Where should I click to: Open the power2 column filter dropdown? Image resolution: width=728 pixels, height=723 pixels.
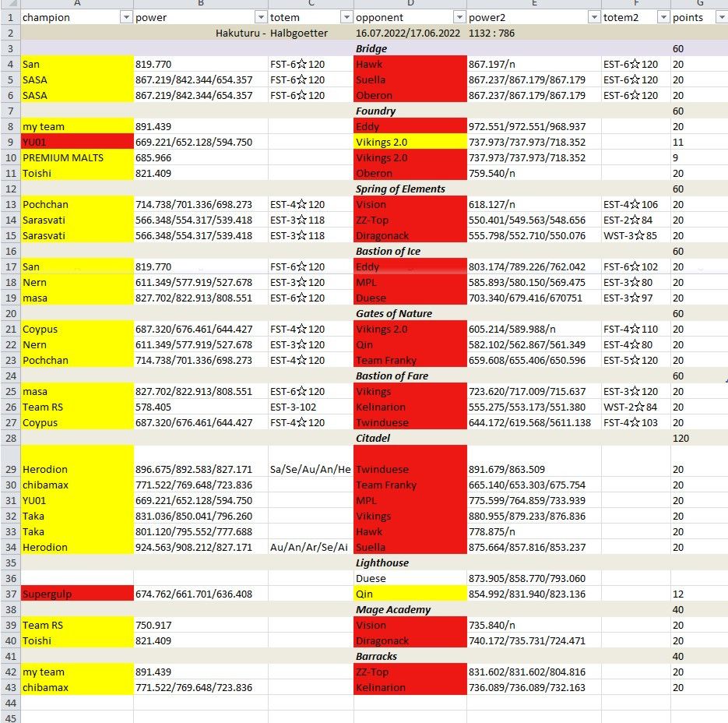point(594,17)
